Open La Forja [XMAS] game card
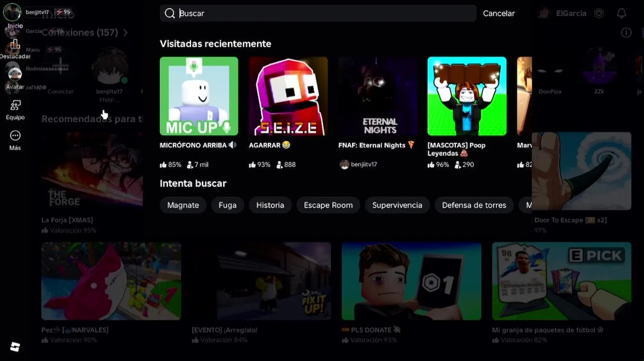644x361 pixels. [x=92, y=184]
